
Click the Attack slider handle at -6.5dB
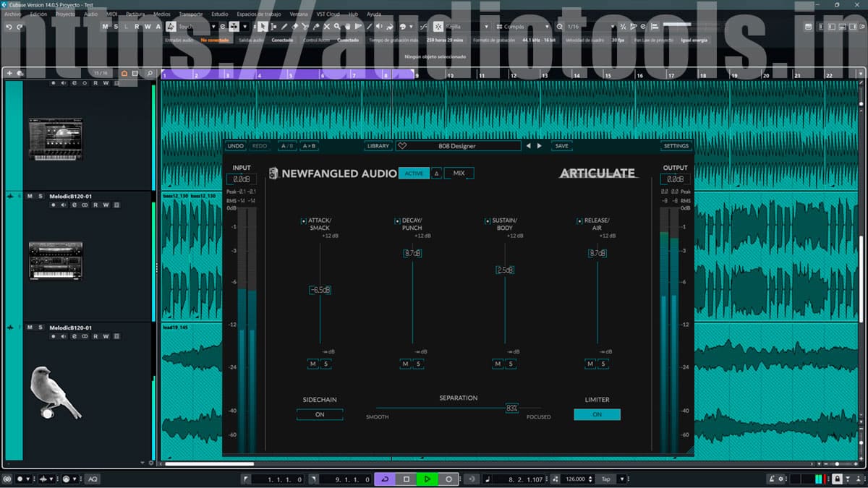tap(320, 290)
